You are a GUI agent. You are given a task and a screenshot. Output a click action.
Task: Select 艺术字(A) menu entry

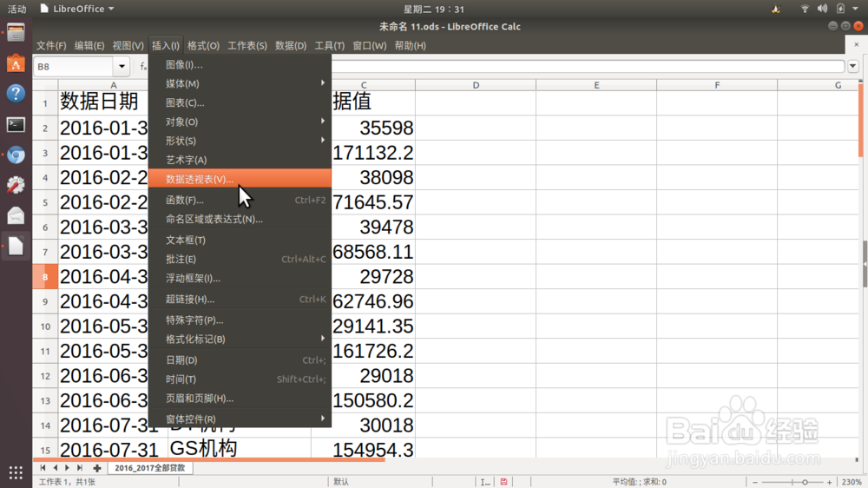[x=240, y=160]
